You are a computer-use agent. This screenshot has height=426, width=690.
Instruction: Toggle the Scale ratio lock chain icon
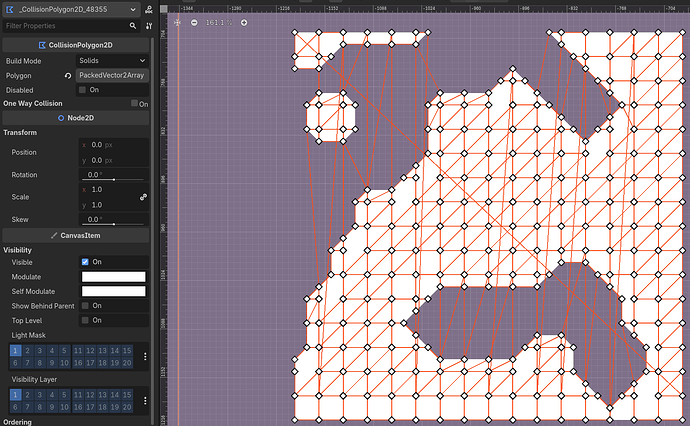point(143,196)
